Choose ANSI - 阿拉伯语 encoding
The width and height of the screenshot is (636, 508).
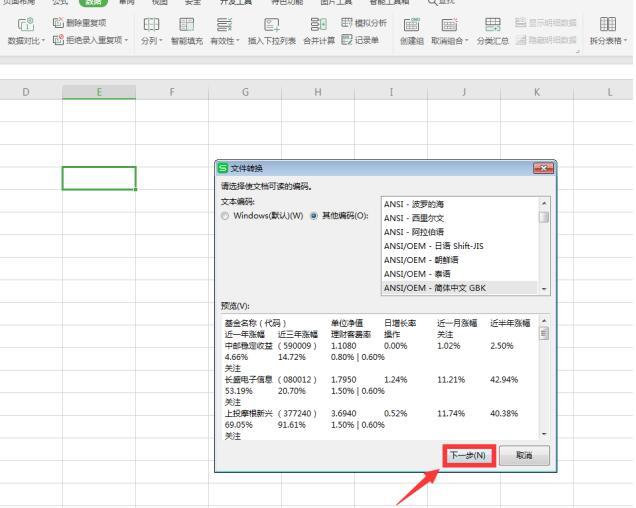click(460, 232)
